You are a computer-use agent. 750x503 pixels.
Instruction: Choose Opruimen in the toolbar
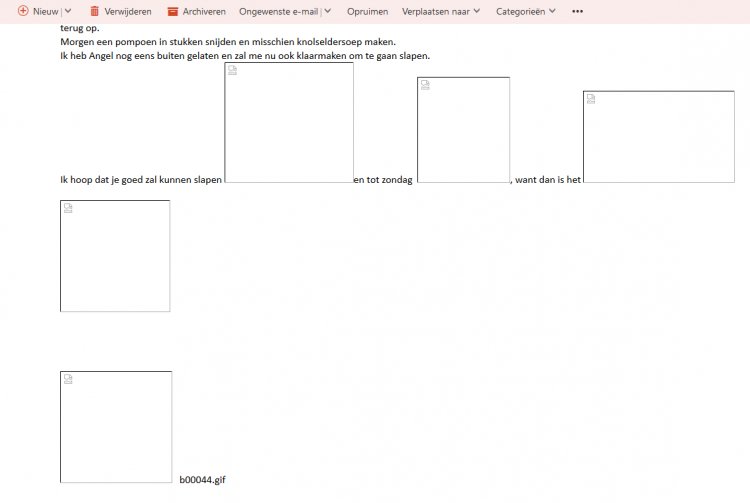[x=367, y=11]
